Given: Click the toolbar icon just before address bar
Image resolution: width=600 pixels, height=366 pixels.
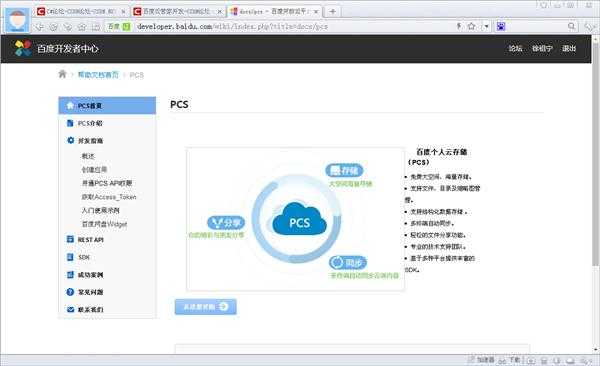Looking at the screenshot, I should click(x=96, y=26).
